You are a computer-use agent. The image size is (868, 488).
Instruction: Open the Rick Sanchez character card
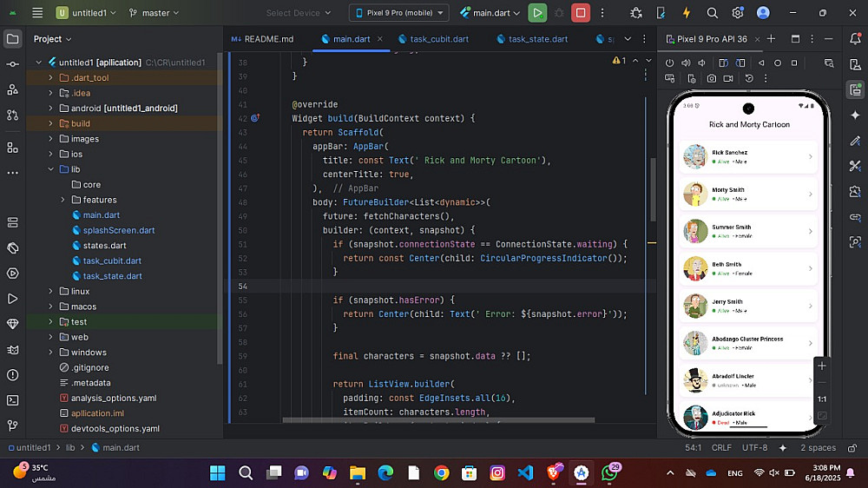(x=747, y=157)
